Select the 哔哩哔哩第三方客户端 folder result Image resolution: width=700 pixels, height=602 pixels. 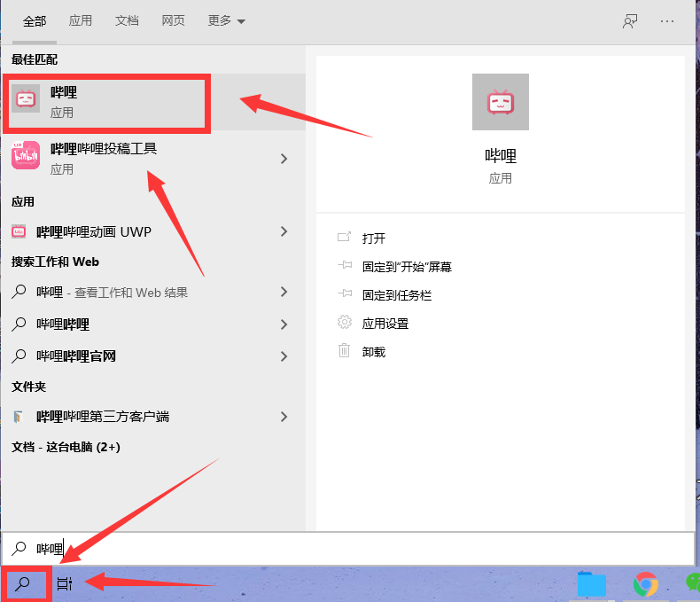(103, 417)
